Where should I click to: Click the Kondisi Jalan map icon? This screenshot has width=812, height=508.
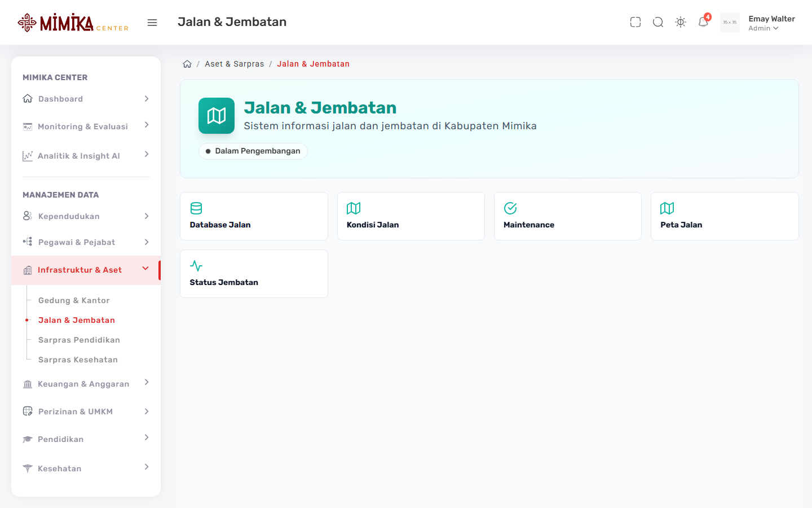(354, 208)
